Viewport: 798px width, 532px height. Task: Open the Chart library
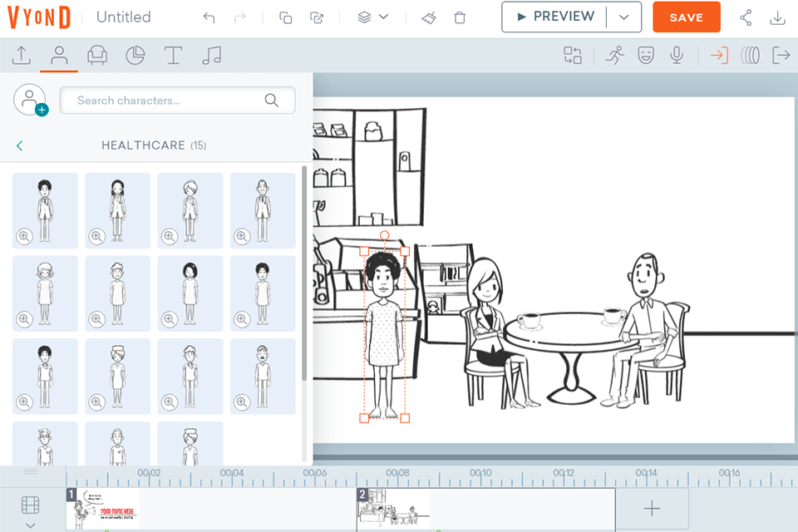click(135, 56)
